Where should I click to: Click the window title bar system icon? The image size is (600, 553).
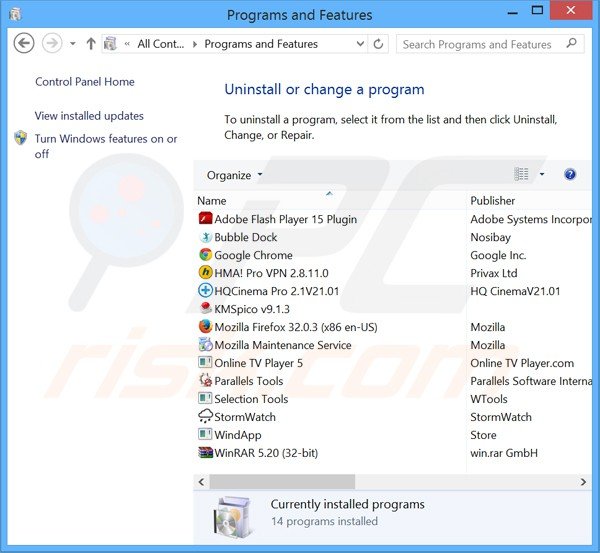[x=15, y=15]
